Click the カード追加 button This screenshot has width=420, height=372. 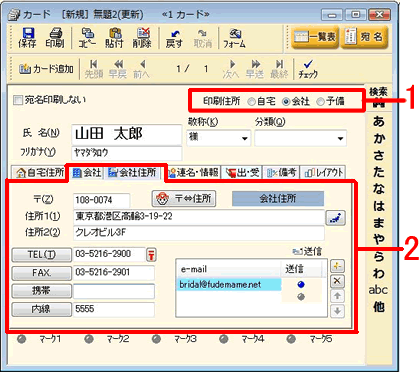(x=46, y=69)
